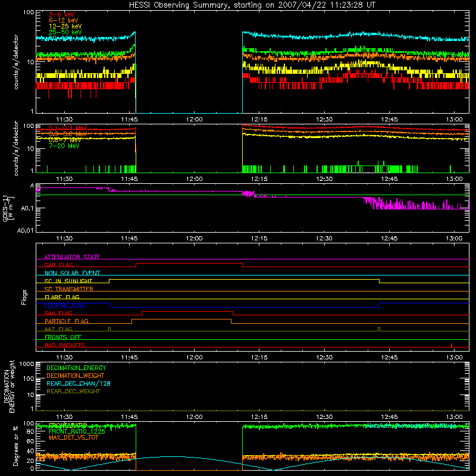Screen dimensions: 476x476
Task: Click the SC_IN_SUNLIGHT flag label
Action: [x=68, y=281]
